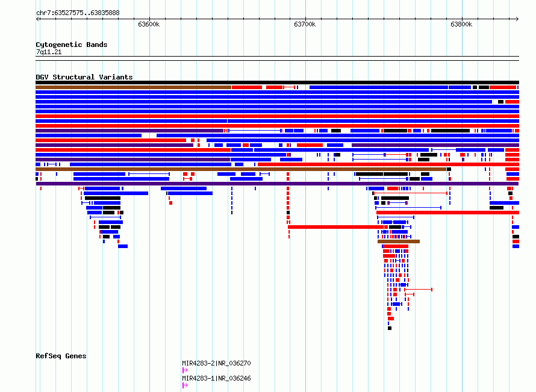Viewport: 536px width, 392px height.
Task: Select the full-width purple variant below brown bar
Action: [277, 184]
